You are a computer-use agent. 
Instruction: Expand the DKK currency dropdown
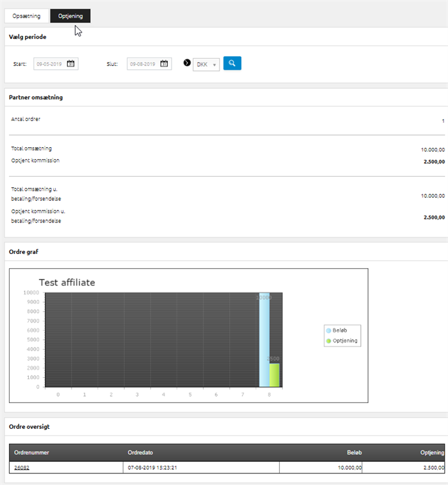(x=206, y=65)
